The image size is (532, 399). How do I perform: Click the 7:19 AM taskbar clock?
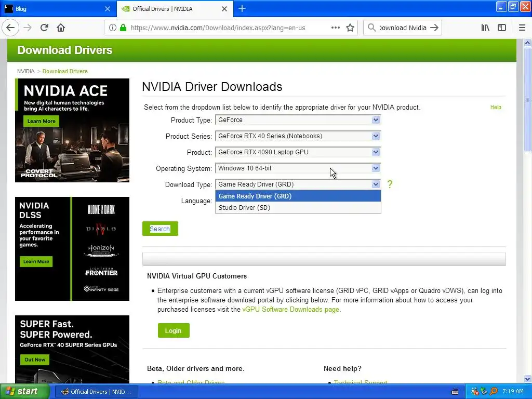pyautogui.click(x=513, y=392)
